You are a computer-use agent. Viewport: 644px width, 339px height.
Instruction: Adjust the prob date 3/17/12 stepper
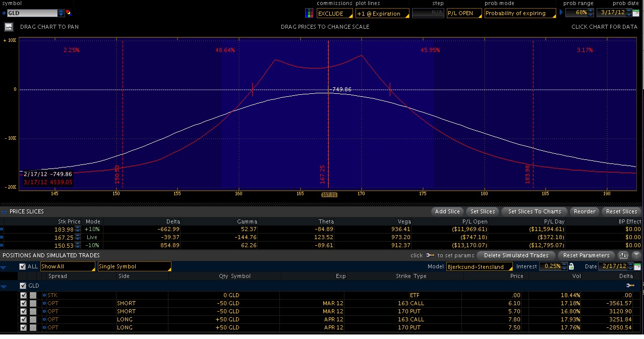coord(629,13)
